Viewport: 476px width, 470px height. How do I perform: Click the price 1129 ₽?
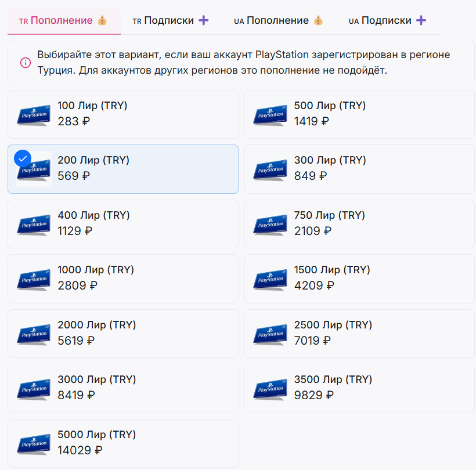click(75, 231)
